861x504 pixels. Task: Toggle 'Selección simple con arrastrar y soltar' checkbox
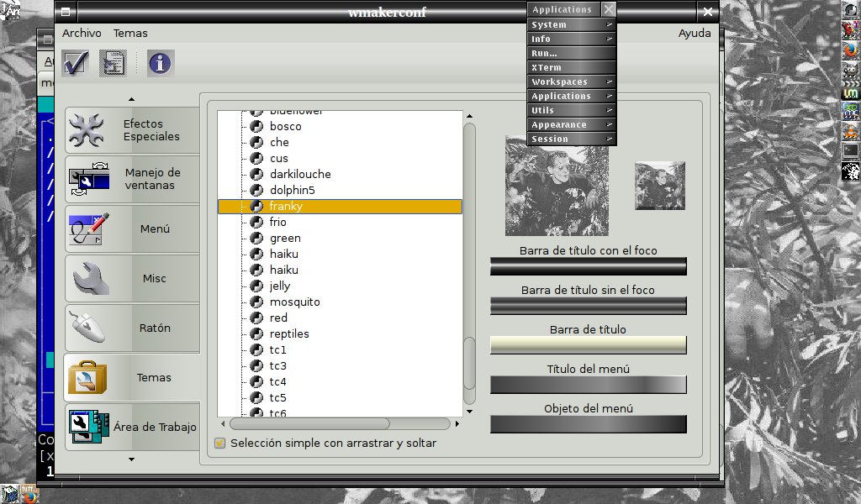click(219, 444)
